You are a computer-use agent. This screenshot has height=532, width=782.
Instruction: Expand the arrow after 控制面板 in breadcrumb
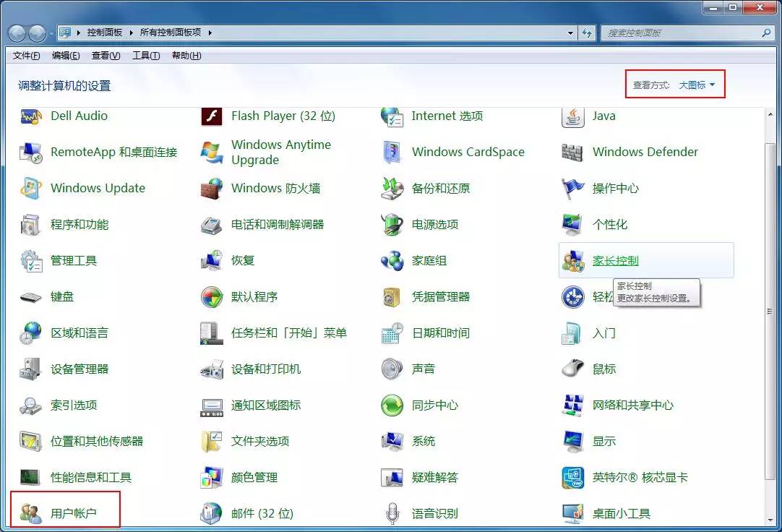(x=131, y=33)
